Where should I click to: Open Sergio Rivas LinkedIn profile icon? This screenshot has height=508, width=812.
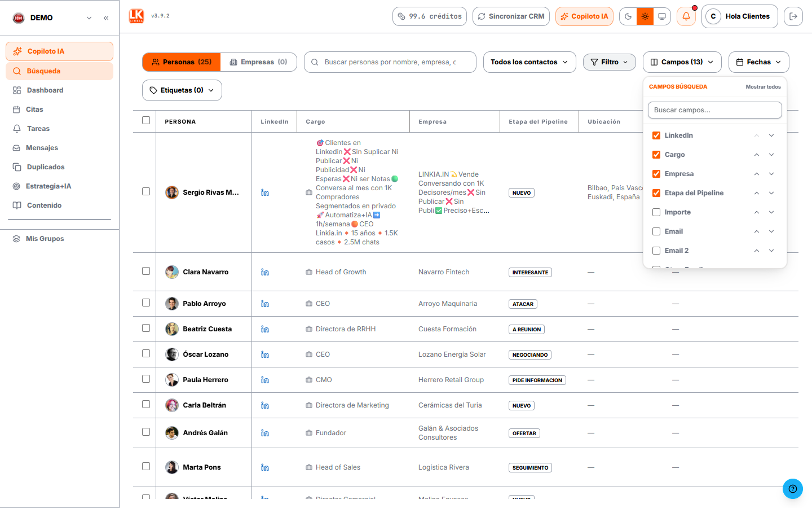pos(265,192)
